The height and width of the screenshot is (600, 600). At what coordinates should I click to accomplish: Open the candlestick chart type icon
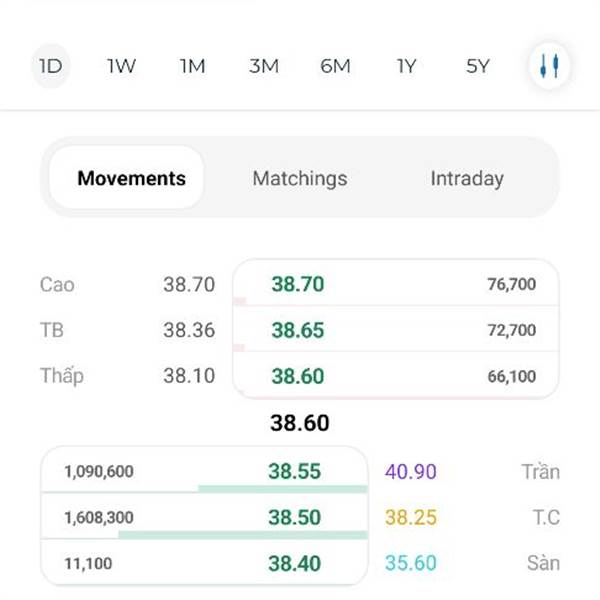[x=549, y=66]
